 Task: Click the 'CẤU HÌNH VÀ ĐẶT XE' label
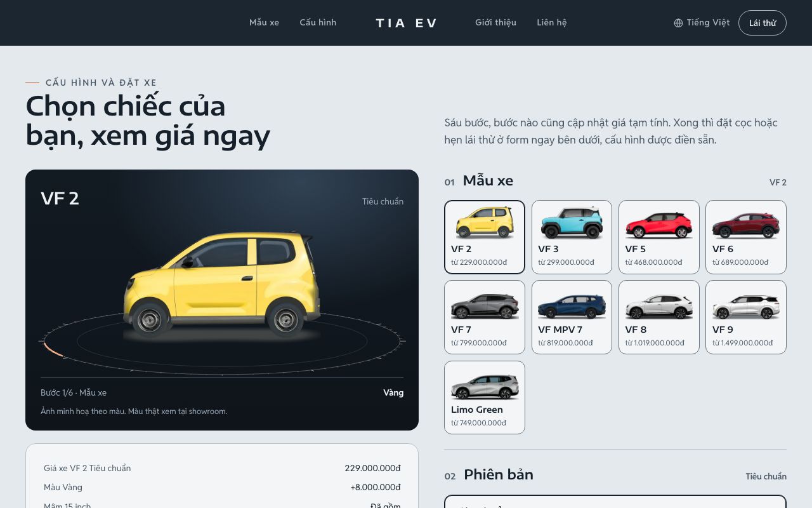[101, 83]
